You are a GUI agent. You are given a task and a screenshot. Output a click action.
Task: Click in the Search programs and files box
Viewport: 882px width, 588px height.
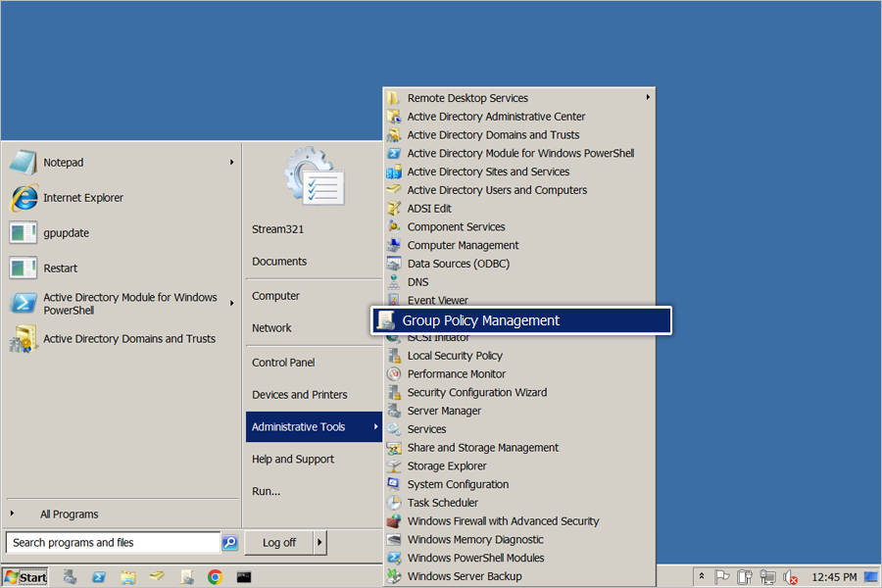coord(114,542)
